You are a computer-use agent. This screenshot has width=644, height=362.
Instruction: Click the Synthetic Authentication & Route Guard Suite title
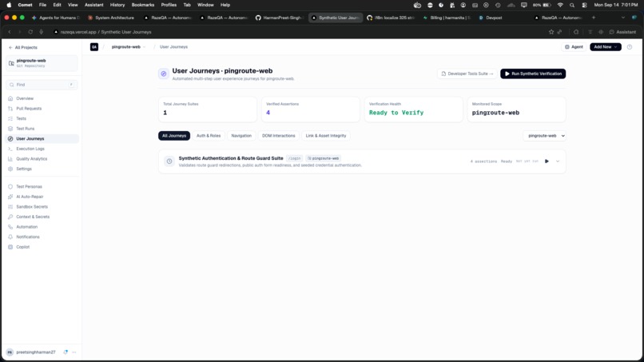click(230, 158)
